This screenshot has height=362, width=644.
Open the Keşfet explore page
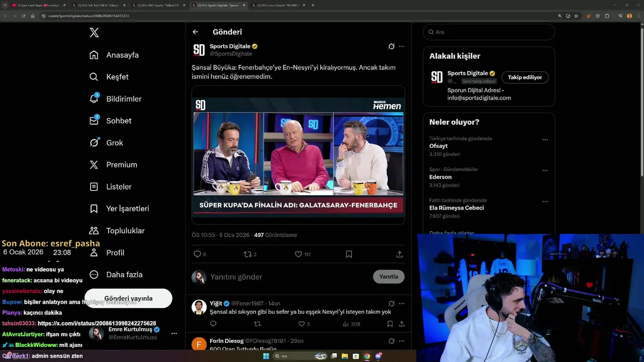109,77
